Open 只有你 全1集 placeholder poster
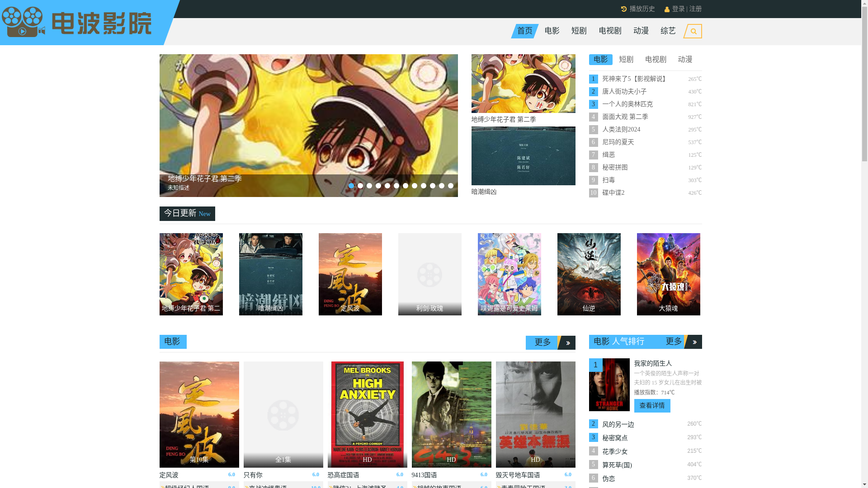This screenshot has height=488, width=868. pyautogui.click(x=283, y=414)
